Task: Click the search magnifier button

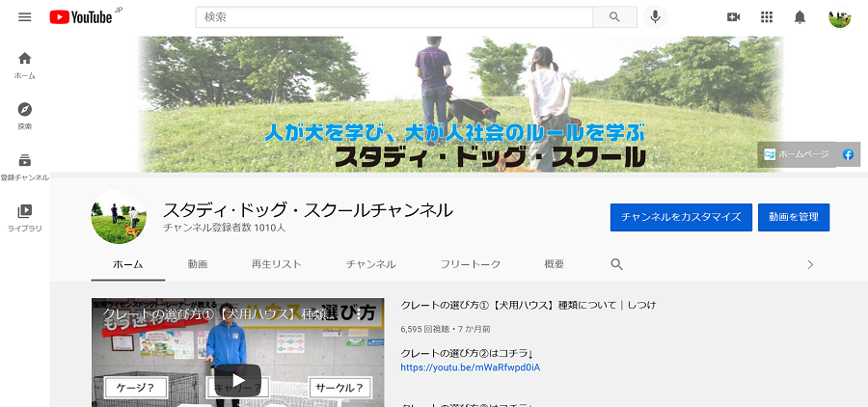Action: pyautogui.click(x=614, y=17)
